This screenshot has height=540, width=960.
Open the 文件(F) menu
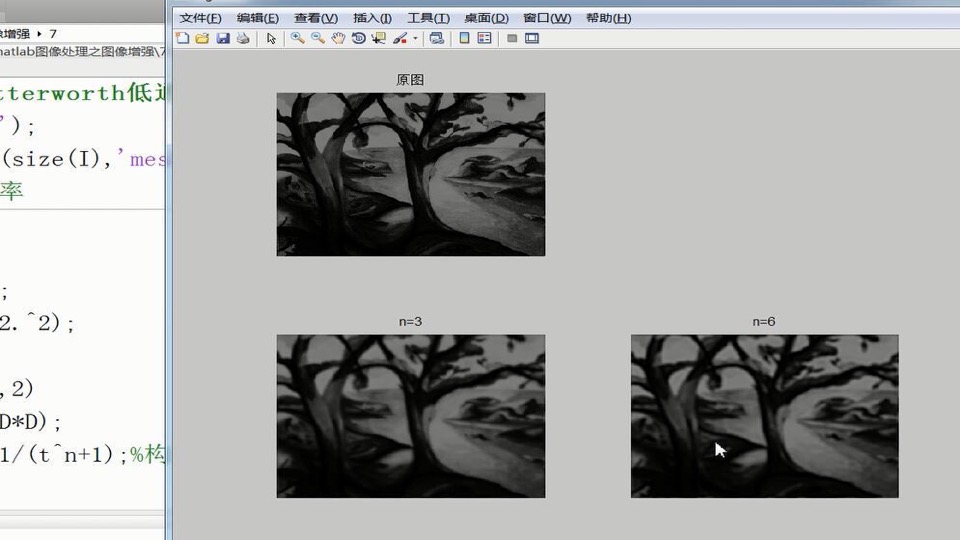pos(200,18)
